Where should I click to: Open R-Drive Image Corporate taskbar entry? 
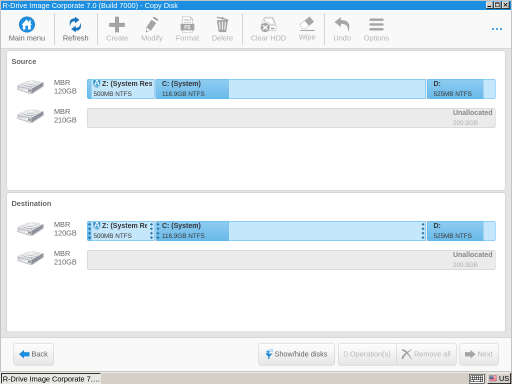[51, 379]
